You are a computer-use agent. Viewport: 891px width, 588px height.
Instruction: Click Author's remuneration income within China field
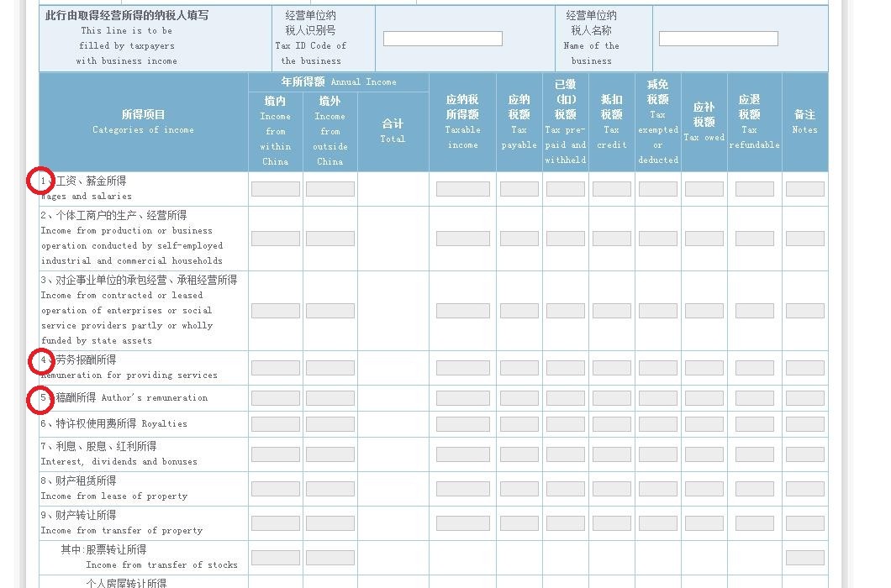coord(275,398)
